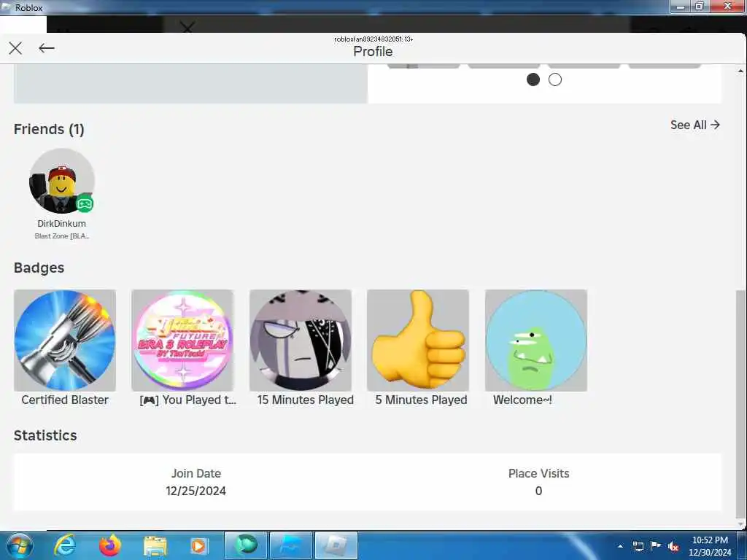Click the vertical scrollbar thumb
The image size is (747, 560).
coord(741,405)
